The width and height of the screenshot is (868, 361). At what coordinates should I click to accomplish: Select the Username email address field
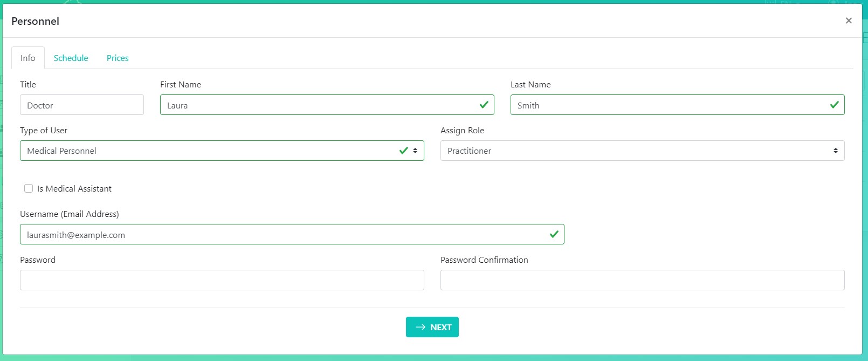coord(280,234)
